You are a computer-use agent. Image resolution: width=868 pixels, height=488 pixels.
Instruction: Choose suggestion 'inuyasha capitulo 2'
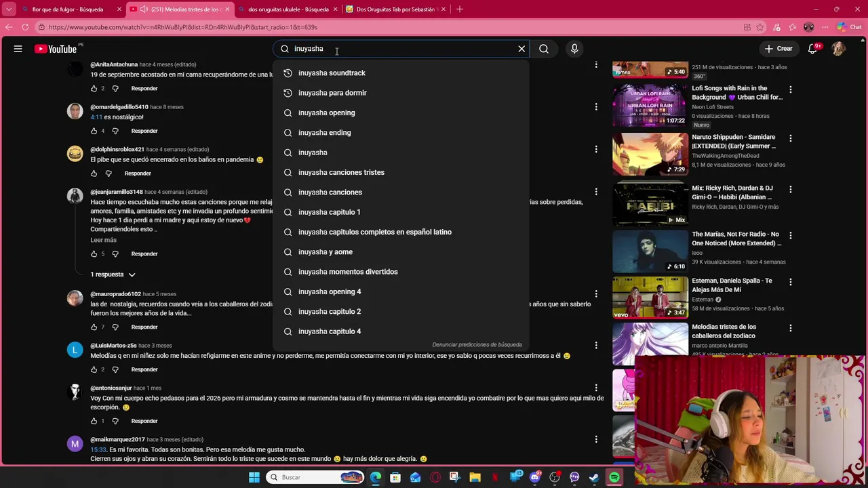pyautogui.click(x=400, y=311)
